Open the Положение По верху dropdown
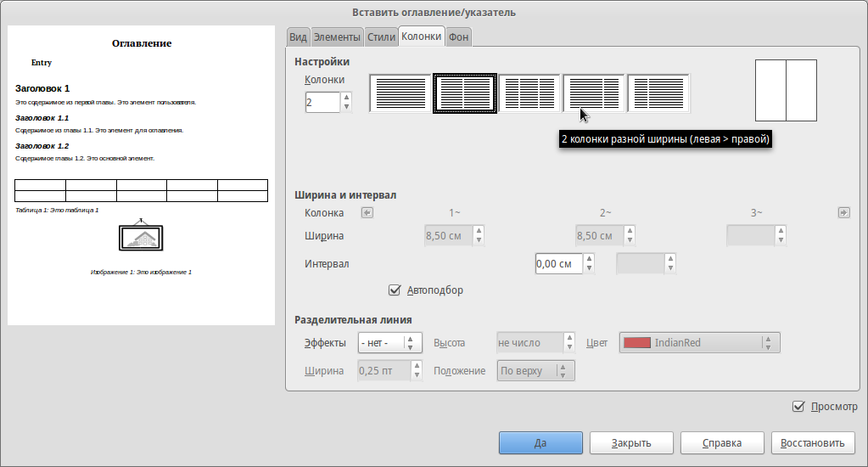Viewport: 868px width, 467px height. pyautogui.click(x=536, y=371)
